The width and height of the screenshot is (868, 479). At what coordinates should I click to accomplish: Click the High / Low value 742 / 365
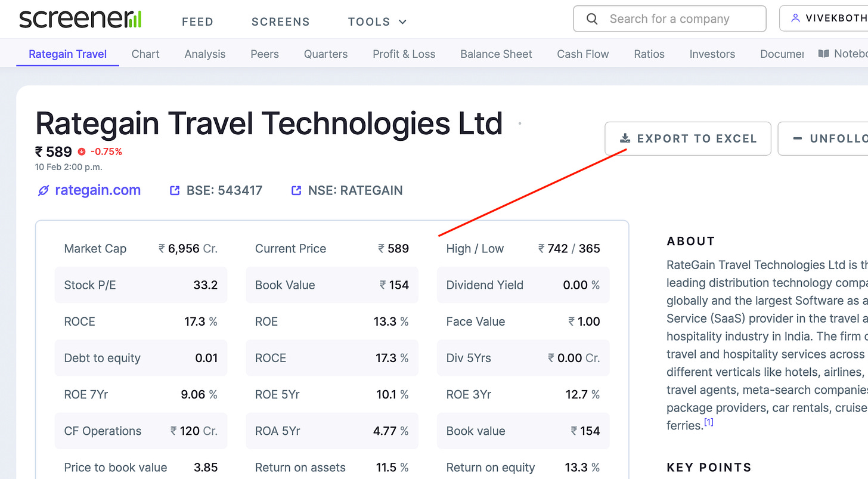(x=569, y=249)
